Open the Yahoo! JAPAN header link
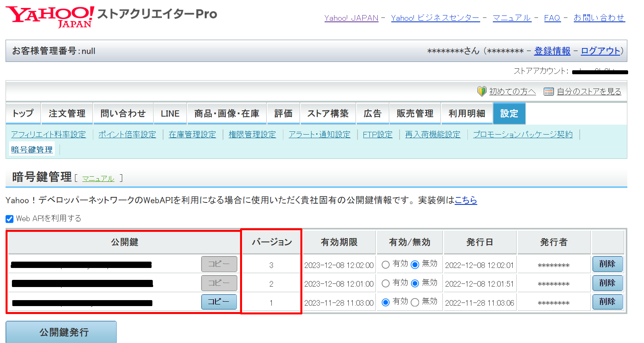Image resolution: width=644 pixels, height=343 pixels. point(351,18)
